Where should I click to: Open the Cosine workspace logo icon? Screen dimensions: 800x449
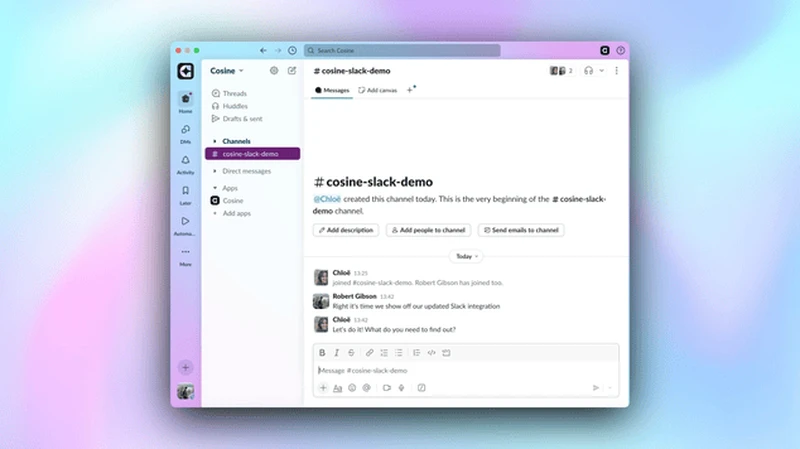[186, 71]
